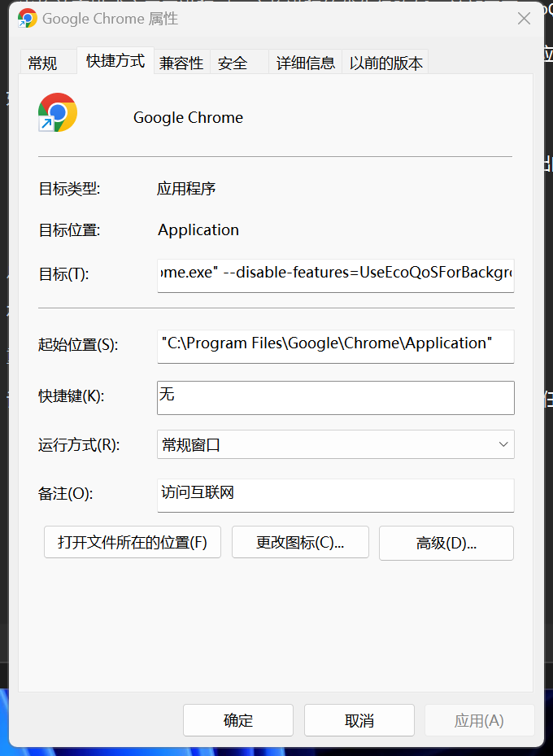Select the 快捷键(K) shortcut key field
Screen dimensions: 553x756
336,398
